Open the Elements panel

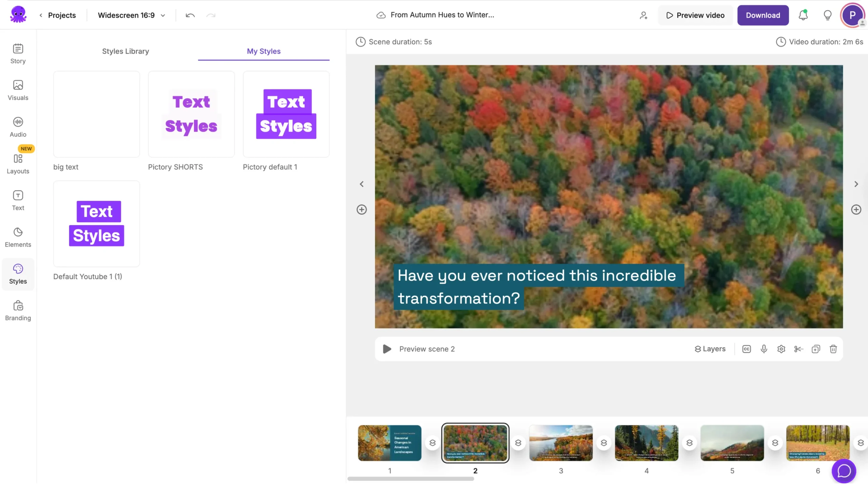(18, 237)
